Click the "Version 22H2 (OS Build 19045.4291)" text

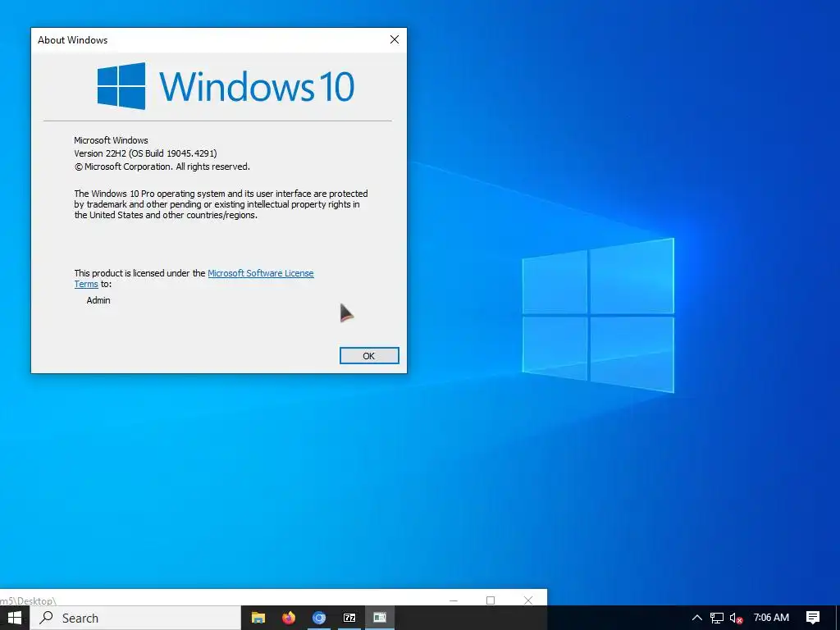[145, 153]
